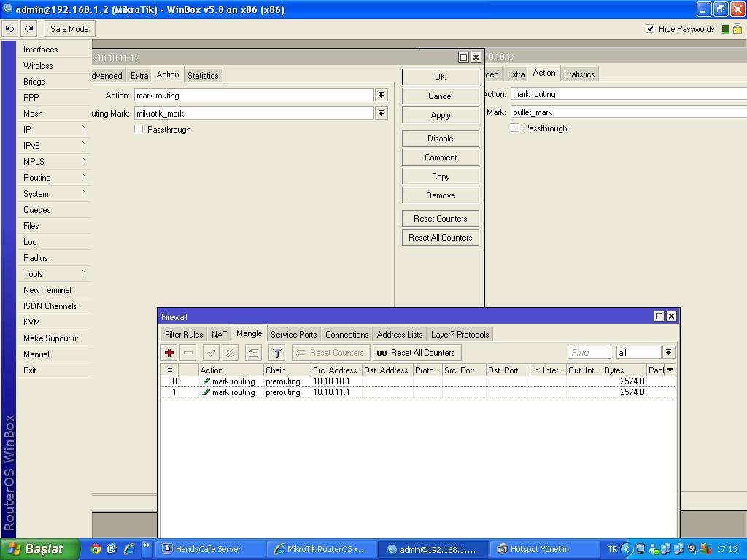Open the Routing Mark dropdown with mikrotik_mark
Viewport: 747px width, 560px height.
click(381, 113)
